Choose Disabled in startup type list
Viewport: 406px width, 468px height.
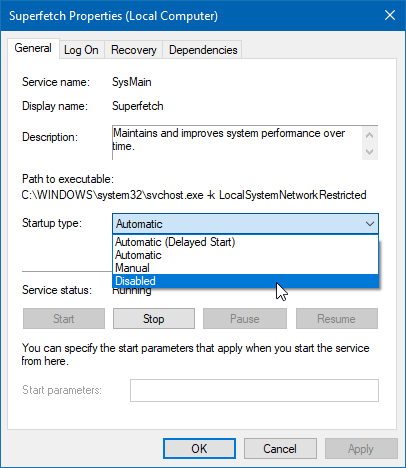pos(245,281)
